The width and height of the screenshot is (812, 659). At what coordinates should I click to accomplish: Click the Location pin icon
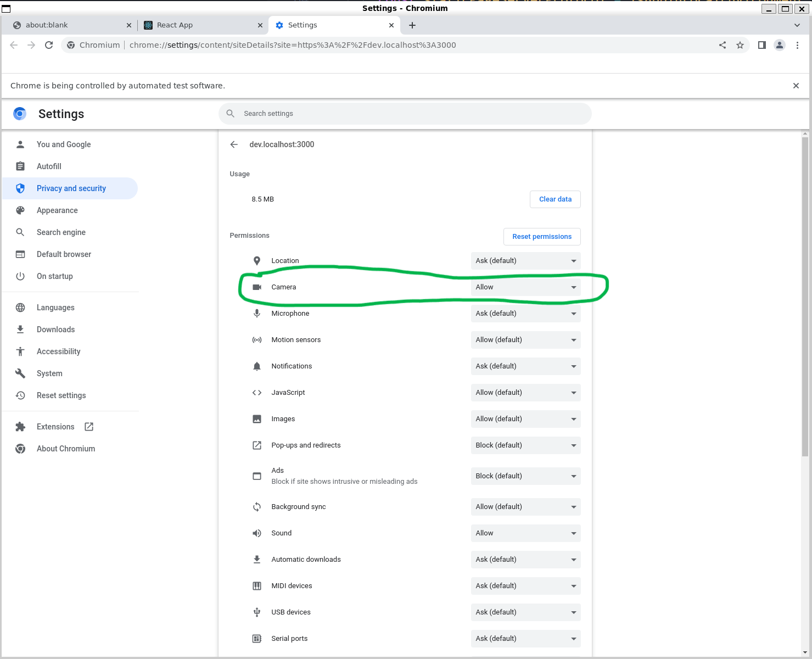tap(257, 261)
